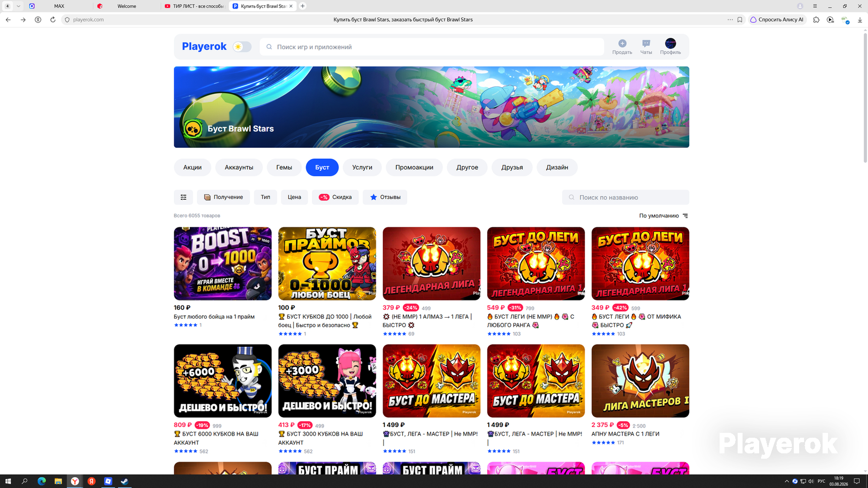Open the browser hamburger menu

pos(815,6)
